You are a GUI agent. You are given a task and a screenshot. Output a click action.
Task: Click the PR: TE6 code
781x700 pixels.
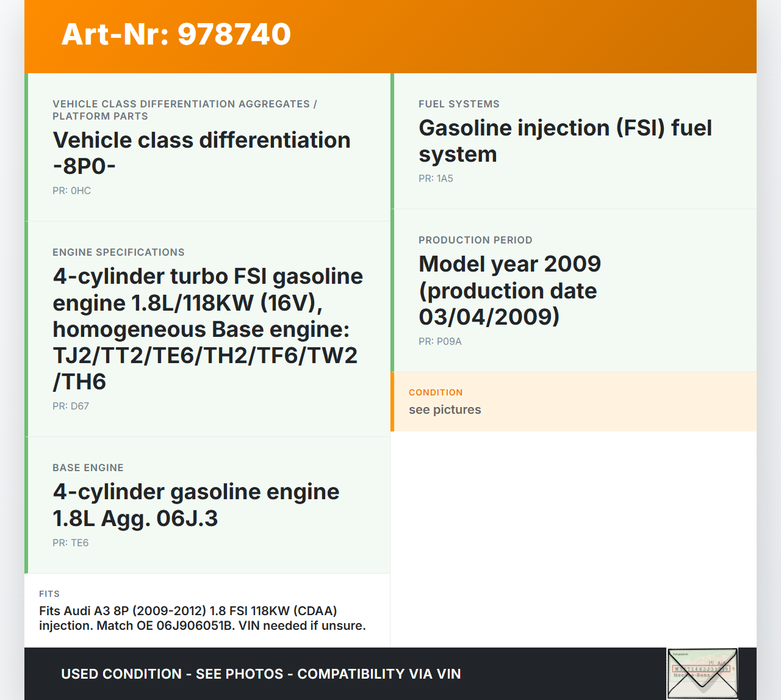click(70, 543)
